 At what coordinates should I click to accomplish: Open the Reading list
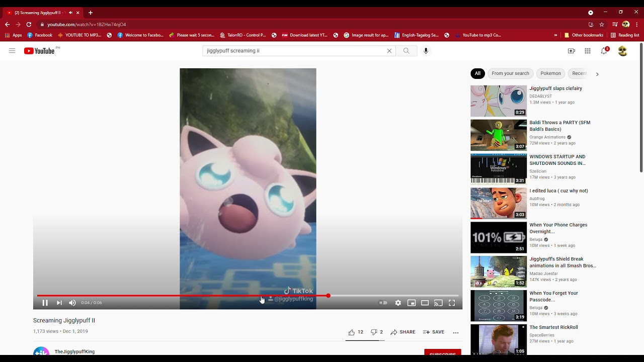[x=625, y=35]
